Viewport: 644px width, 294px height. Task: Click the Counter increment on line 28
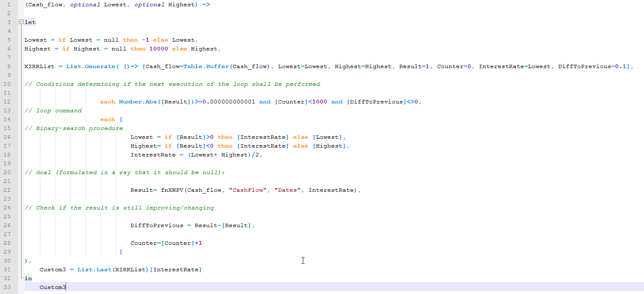pos(166,243)
